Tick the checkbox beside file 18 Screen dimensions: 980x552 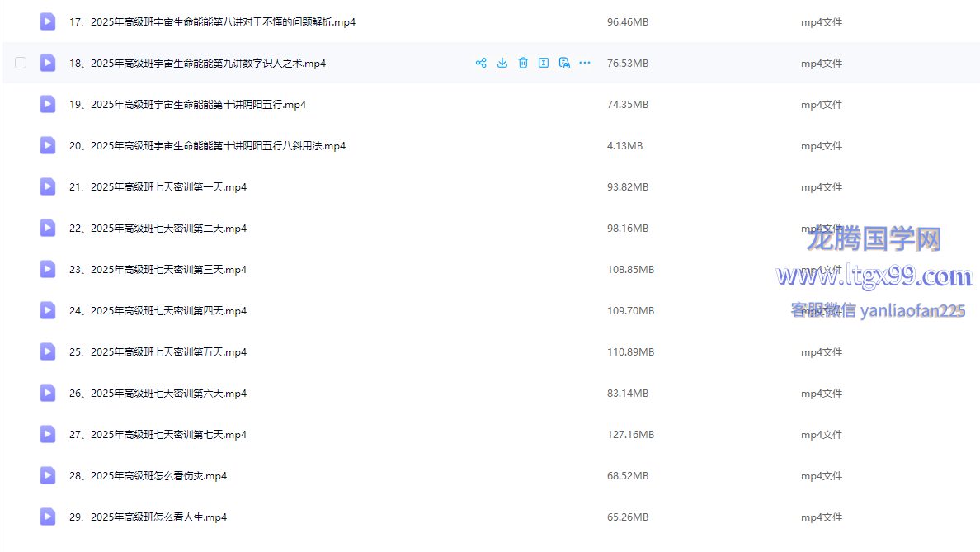tap(21, 63)
